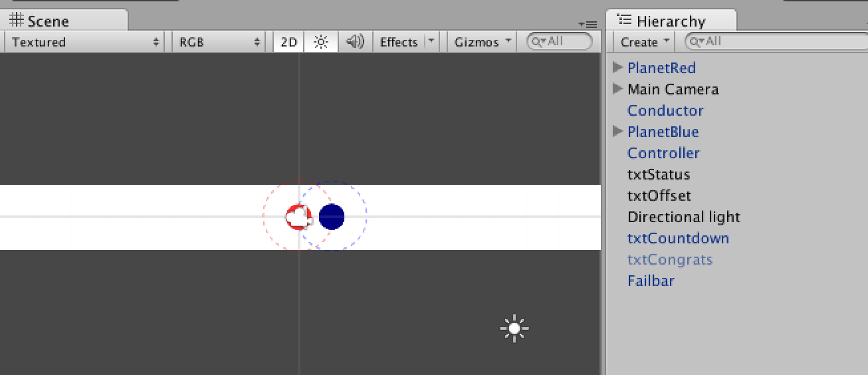
Task: Toggle scene audio speaker icon
Action: pos(356,42)
